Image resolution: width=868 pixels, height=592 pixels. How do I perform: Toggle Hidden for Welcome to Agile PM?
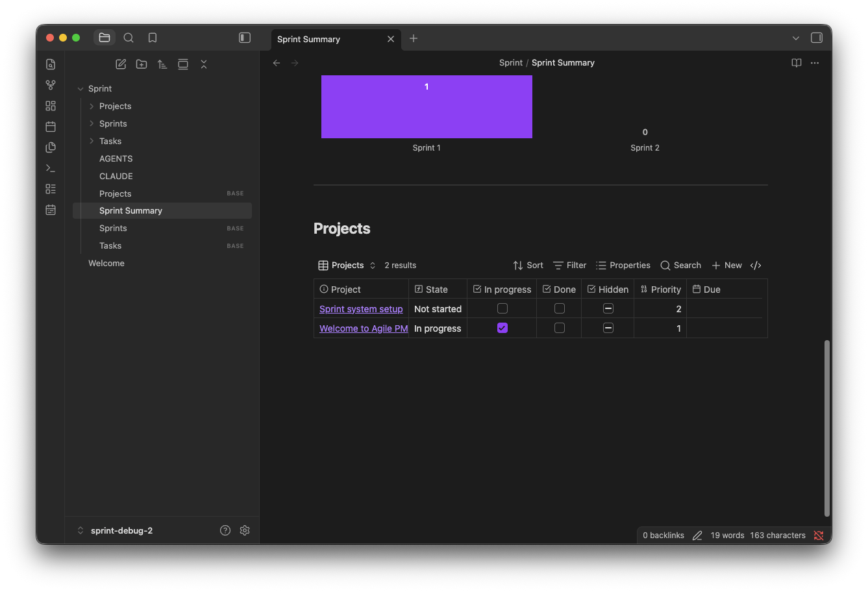pyautogui.click(x=608, y=328)
